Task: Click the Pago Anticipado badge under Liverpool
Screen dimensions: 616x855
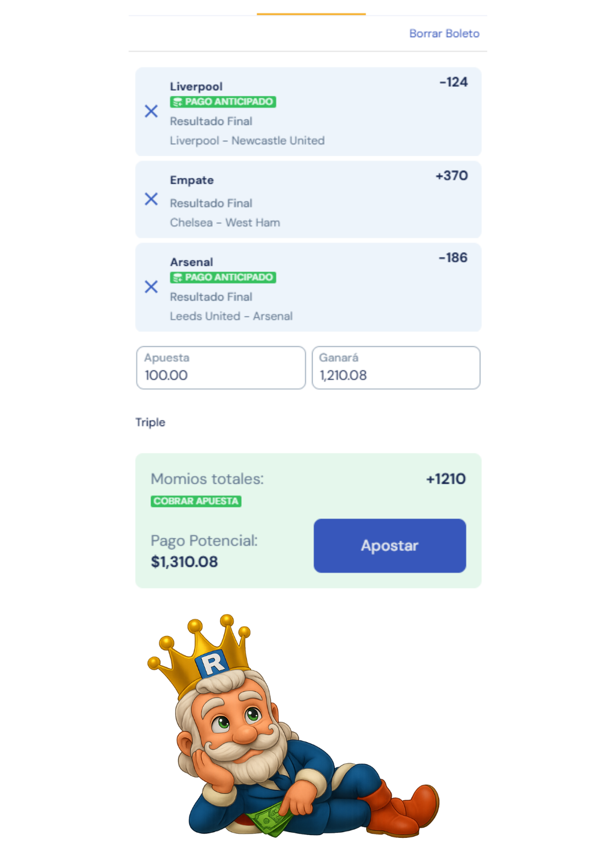Action: 223,102
